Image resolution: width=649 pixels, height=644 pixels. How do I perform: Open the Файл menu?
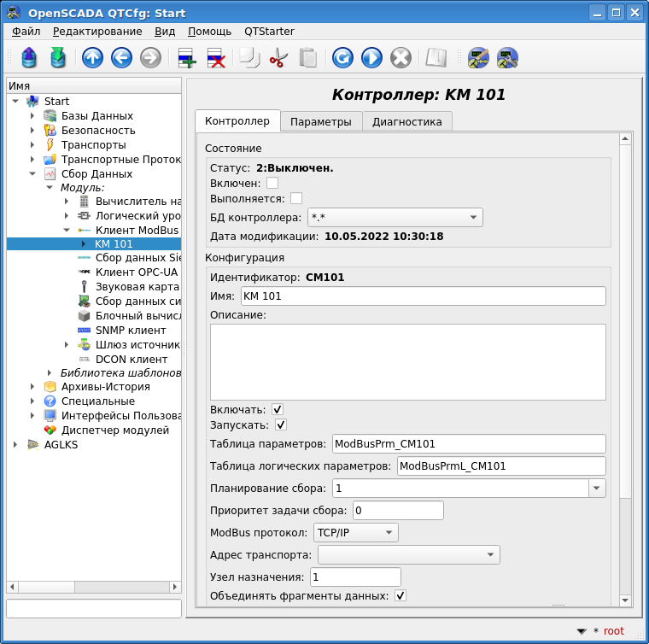click(x=26, y=32)
